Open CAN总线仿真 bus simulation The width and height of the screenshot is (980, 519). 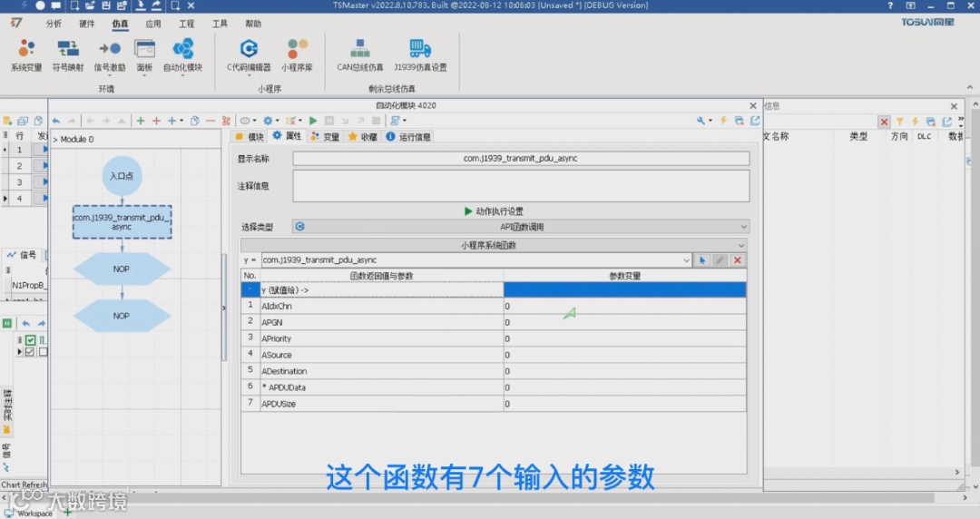[359, 55]
